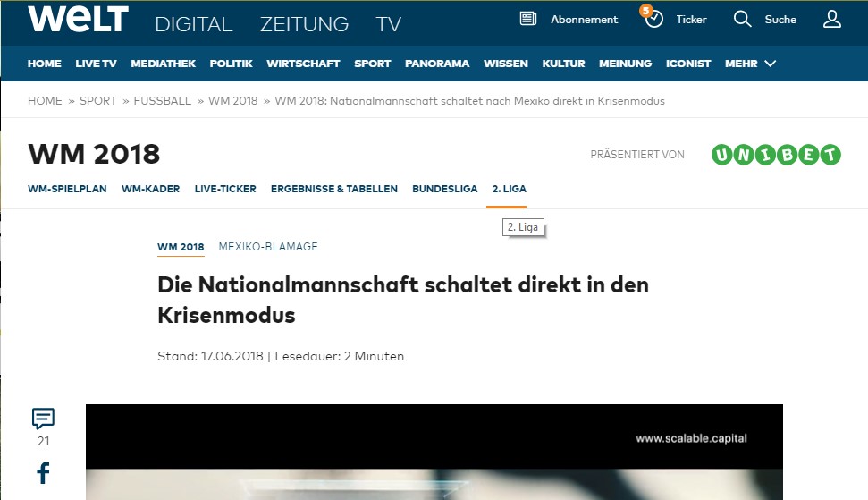Open ERGEBNISSE & TABELLEN page
868x500 pixels.
click(x=333, y=189)
